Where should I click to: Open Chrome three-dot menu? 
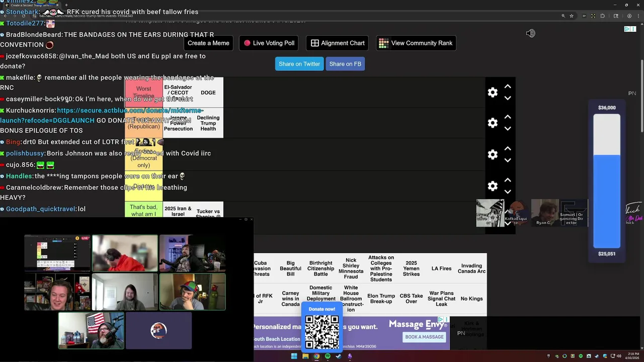coord(638,16)
